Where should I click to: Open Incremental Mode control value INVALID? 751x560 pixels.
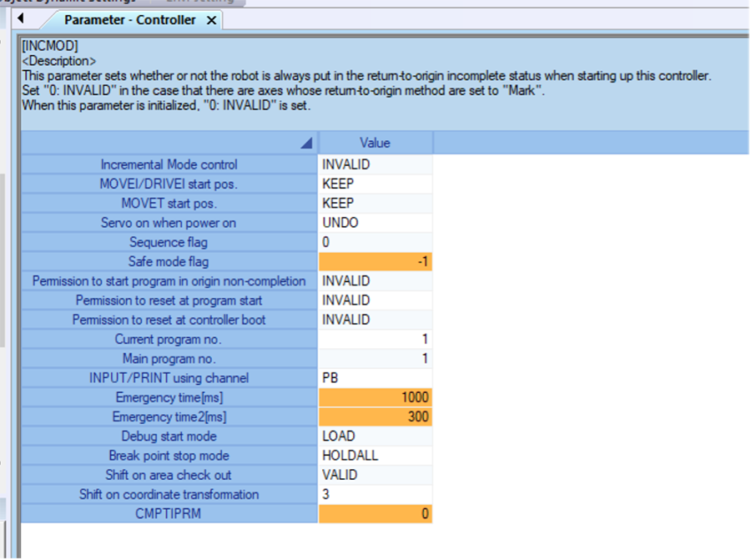375,165
